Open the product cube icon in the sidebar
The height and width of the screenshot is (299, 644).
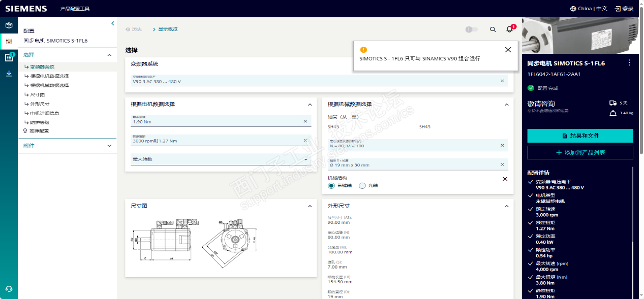point(9,25)
